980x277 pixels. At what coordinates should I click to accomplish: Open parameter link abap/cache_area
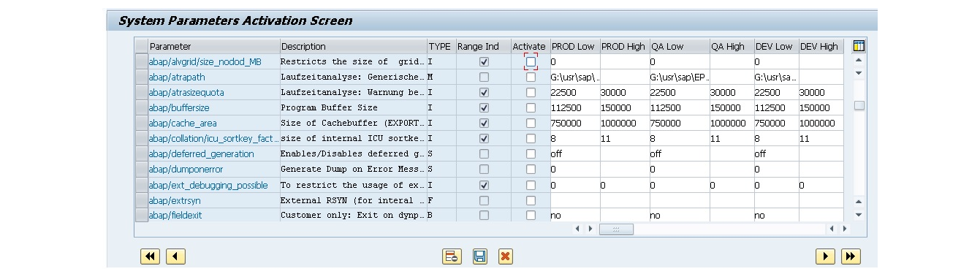tap(183, 124)
